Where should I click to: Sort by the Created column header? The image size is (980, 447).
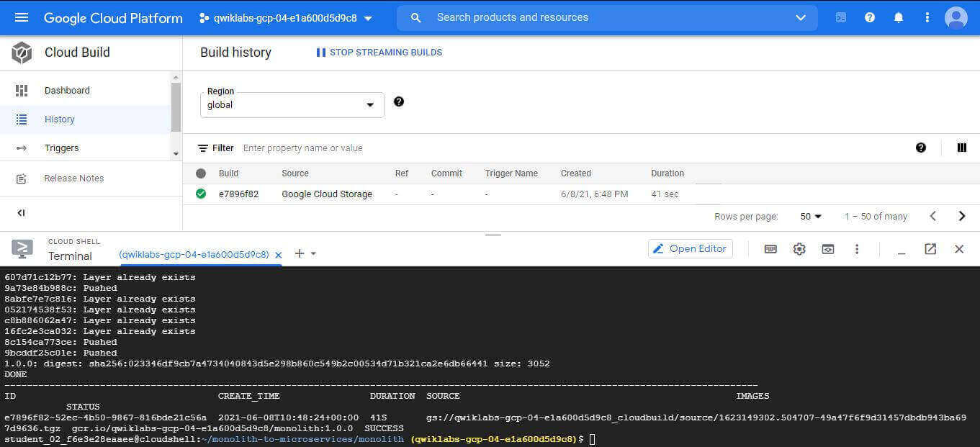[576, 173]
